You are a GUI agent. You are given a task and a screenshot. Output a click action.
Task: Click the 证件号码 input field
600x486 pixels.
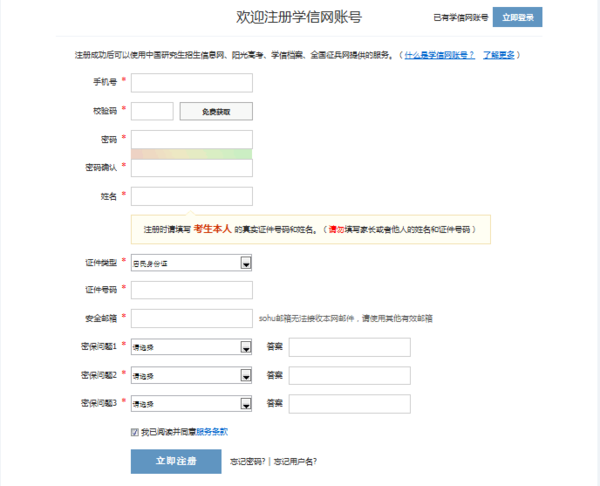pyautogui.click(x=191, y=290)
